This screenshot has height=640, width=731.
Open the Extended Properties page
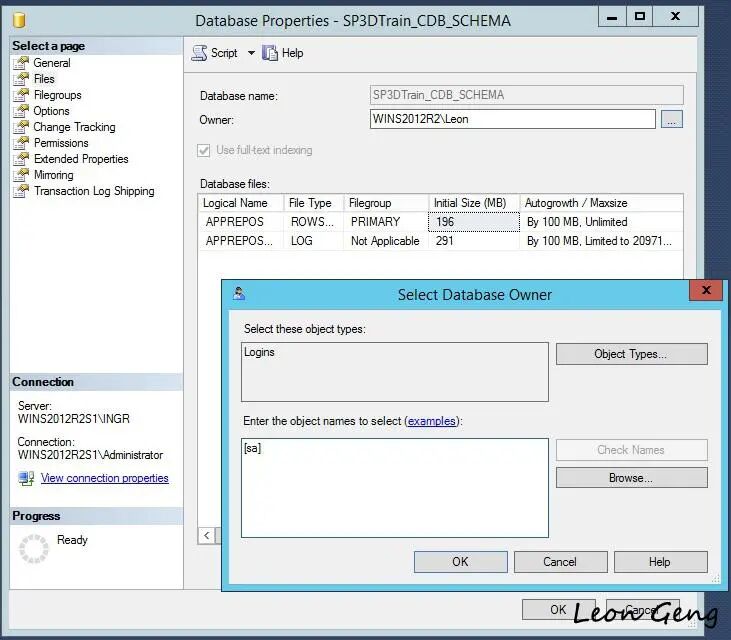click(81, 159)
